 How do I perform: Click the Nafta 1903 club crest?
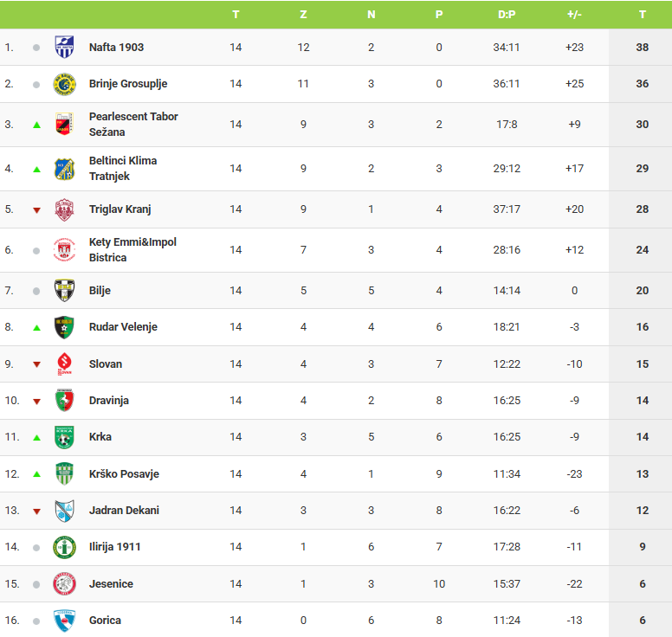pos(64,47)
